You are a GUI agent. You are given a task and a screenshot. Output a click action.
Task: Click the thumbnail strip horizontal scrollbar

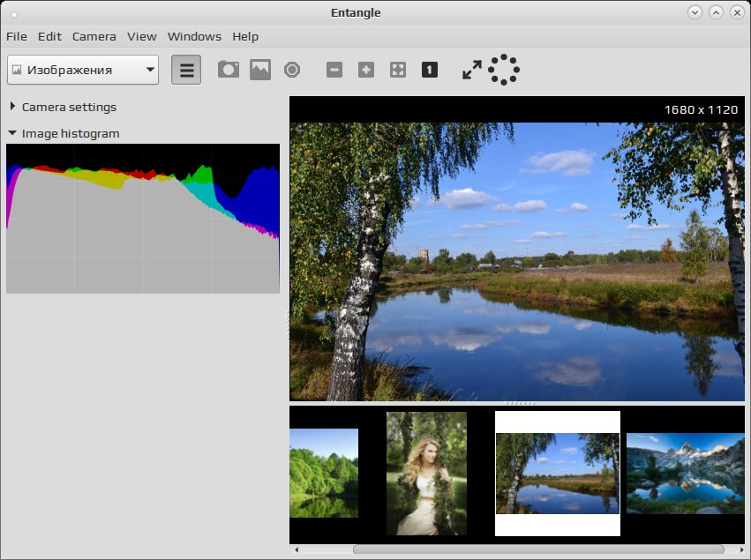539,549
